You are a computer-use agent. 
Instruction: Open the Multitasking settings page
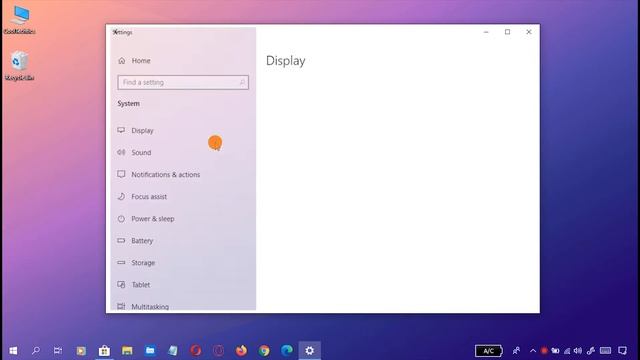click(183, 306)
